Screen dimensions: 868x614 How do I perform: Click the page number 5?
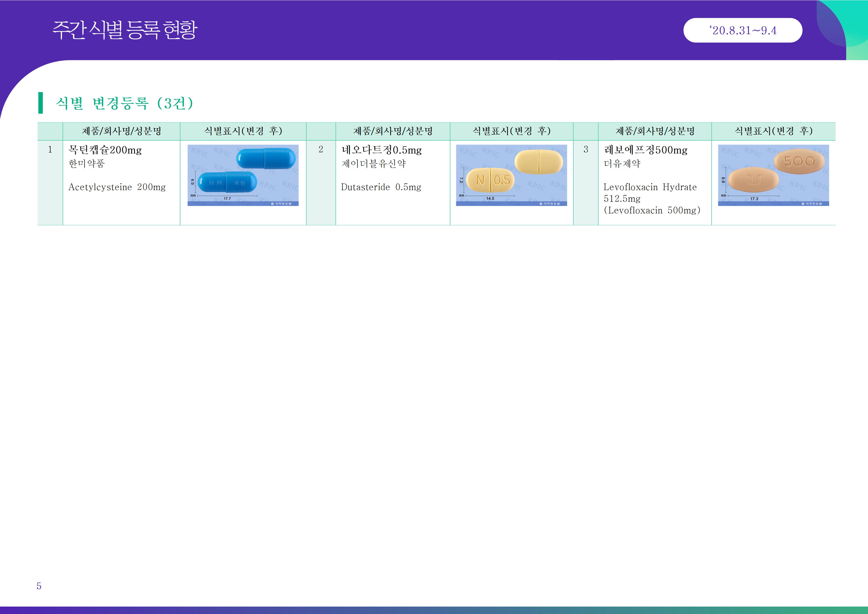[x=39, y=586]
